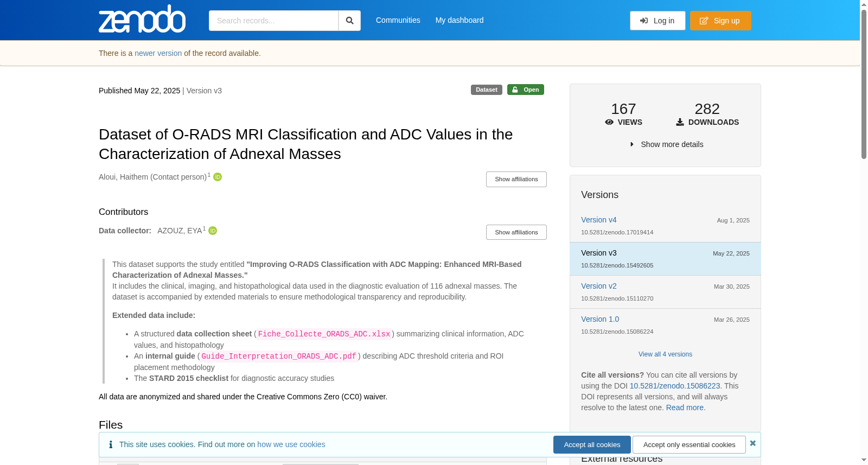Open Version 1.0 link
Screen dimensions: 868x465
599,319
